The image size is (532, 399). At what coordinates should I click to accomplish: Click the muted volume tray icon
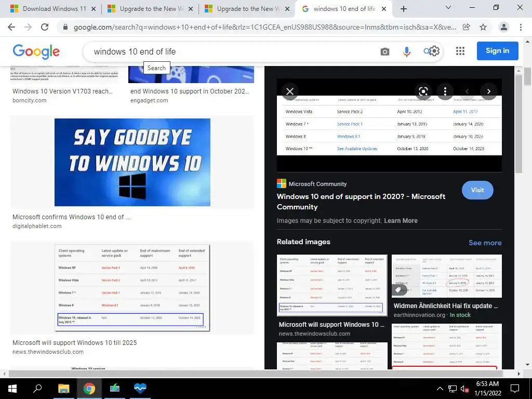pyautogui.click(x=464, y=389)
